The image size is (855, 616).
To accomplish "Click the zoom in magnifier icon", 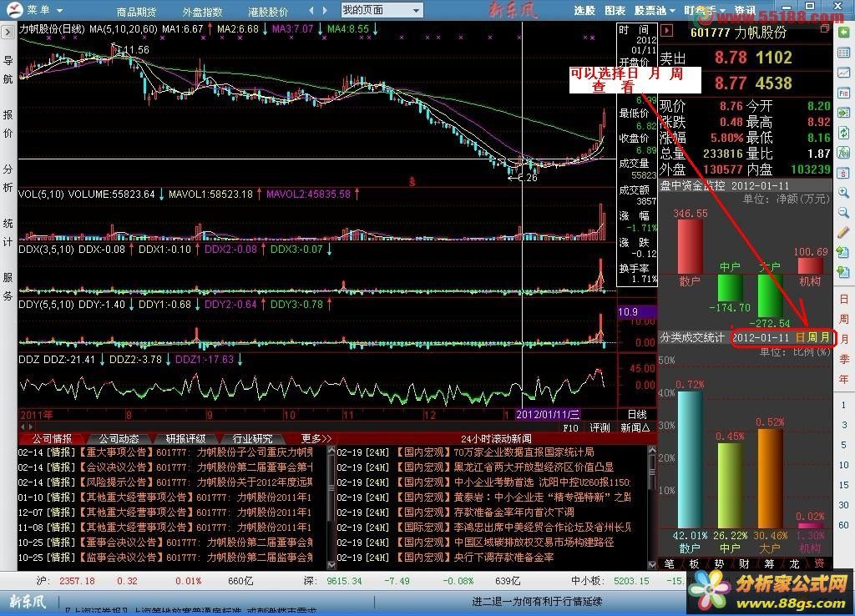I will point(843,193).
